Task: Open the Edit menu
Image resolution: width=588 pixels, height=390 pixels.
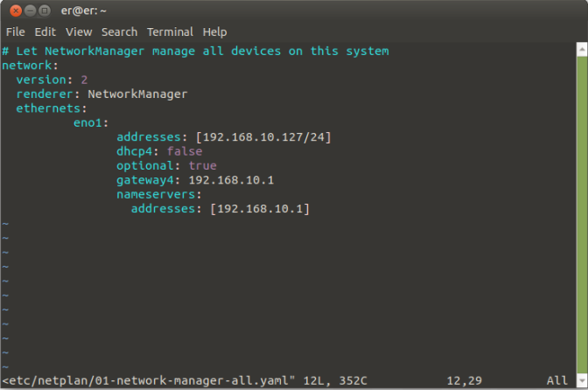Action: point(45,31)
